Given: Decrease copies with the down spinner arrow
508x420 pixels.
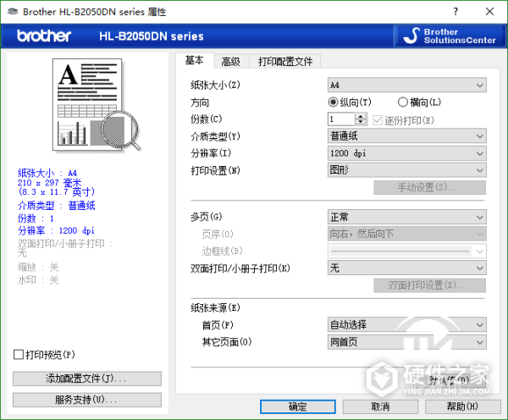Looking at the screenshot, I should pyautogui.click(x=361, y=123).
